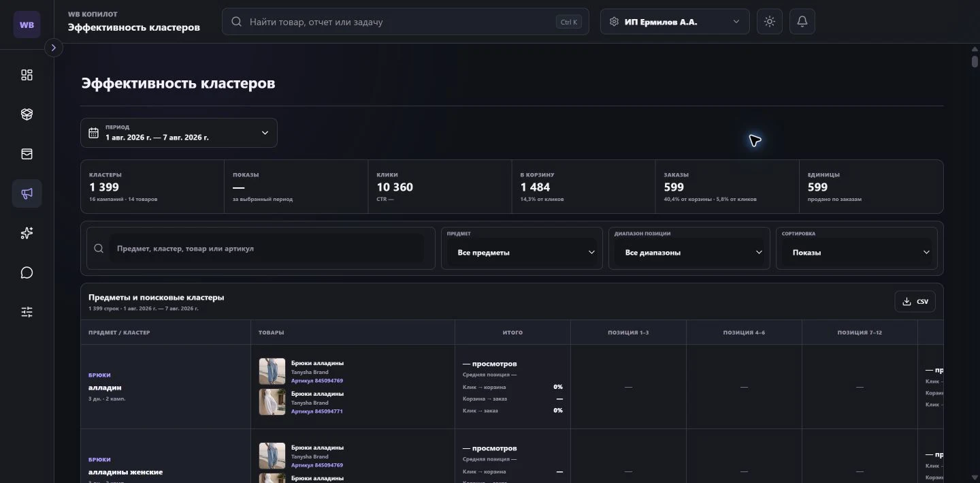This screenshot has width=980, height=483.
Task: Open second product thumbnail in алладин row
Action: coord(272,403)
